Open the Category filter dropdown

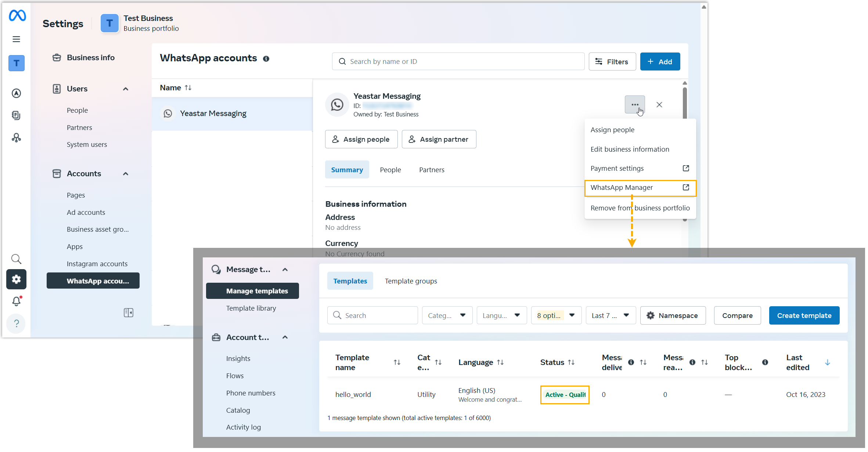(447, 315)
